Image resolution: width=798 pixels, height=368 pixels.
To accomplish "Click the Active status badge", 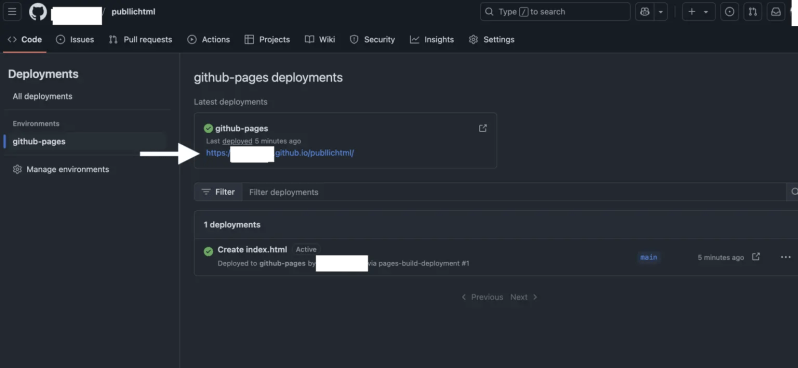I will point(306,249).
